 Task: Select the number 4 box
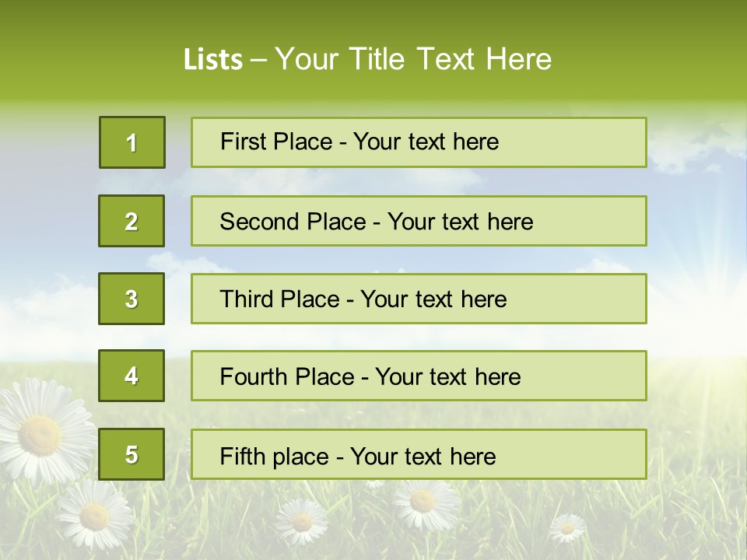132,376
